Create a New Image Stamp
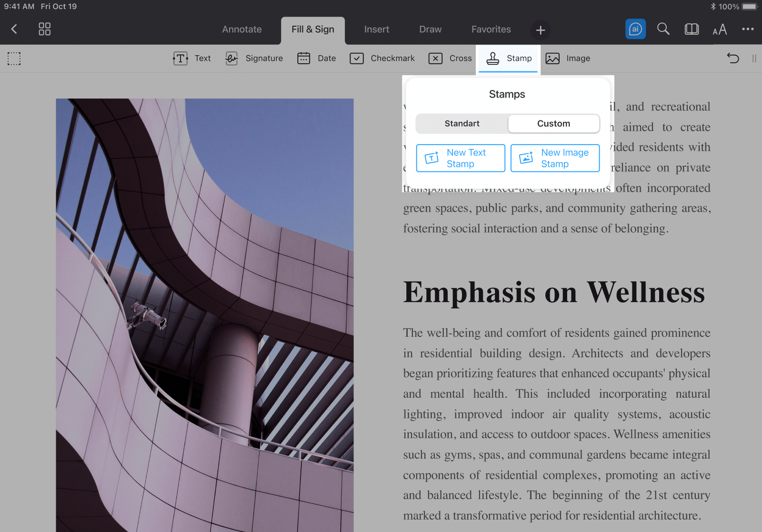Screen dimensions: 762x532 pos(555,158)
